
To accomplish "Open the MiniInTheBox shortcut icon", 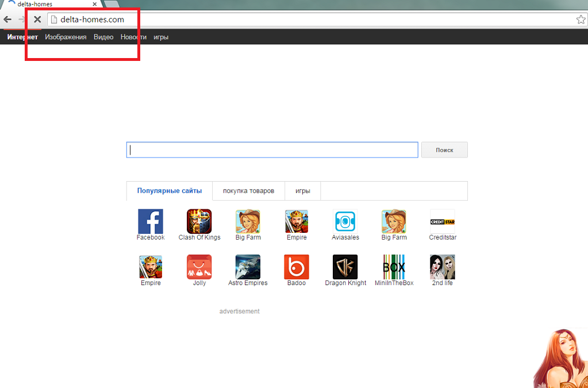I will coord(394,267).
